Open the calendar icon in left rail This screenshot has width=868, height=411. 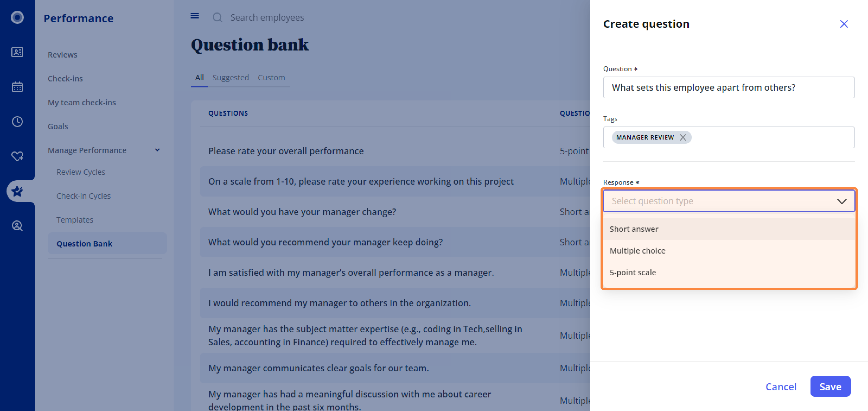[17, 87]
